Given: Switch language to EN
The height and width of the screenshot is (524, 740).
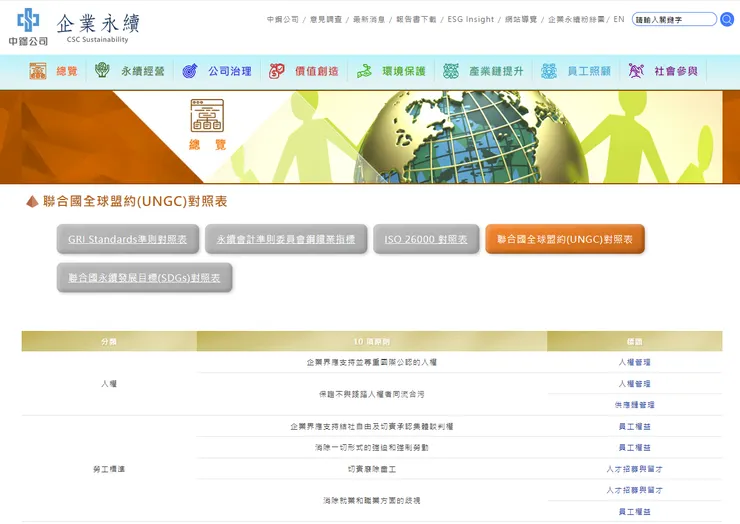Looking at the screenshot, I should click(x=619, y=19).
